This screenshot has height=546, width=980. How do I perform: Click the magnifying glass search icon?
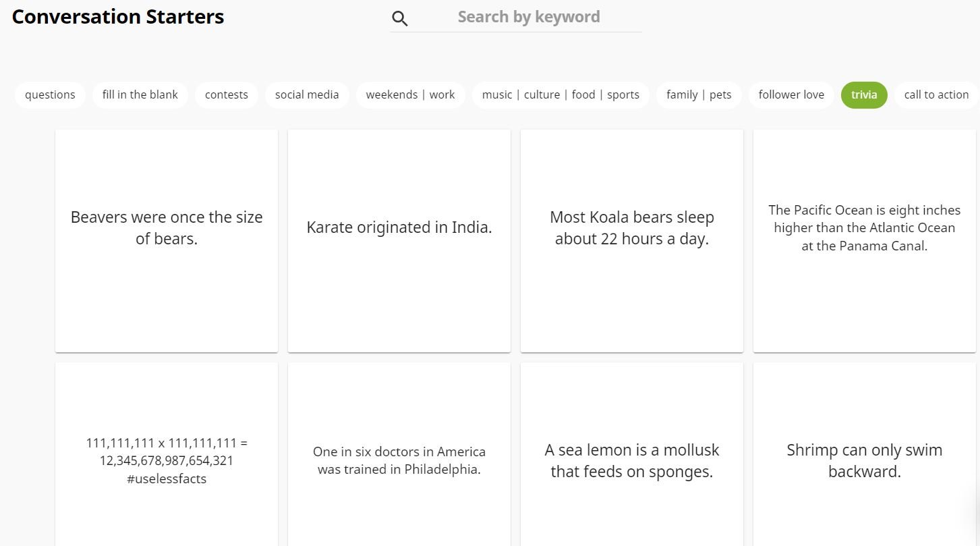coord(400,19)
